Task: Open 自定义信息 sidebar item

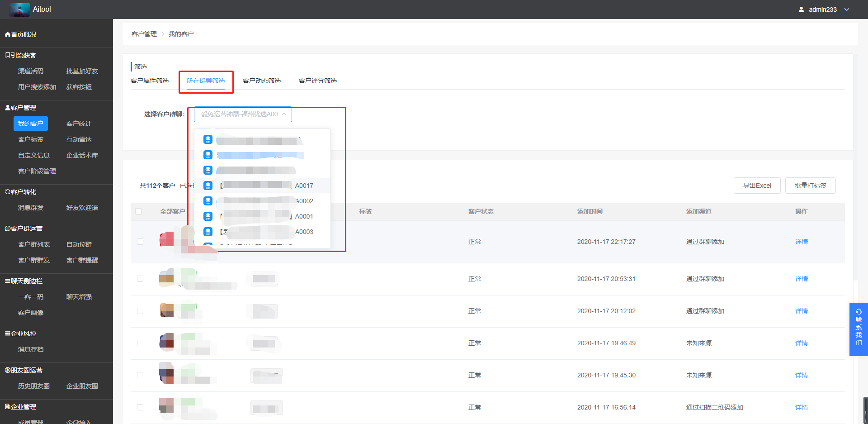Action: pyautogui.click(x=34, y=155)
